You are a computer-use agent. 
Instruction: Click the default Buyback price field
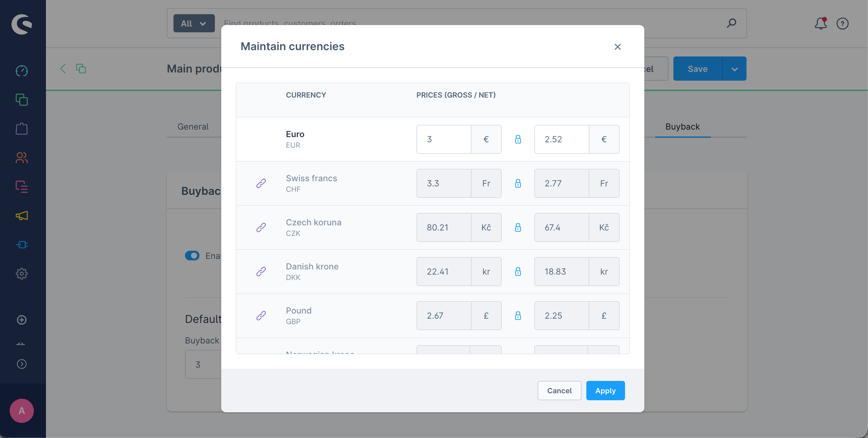pos(203,364)
